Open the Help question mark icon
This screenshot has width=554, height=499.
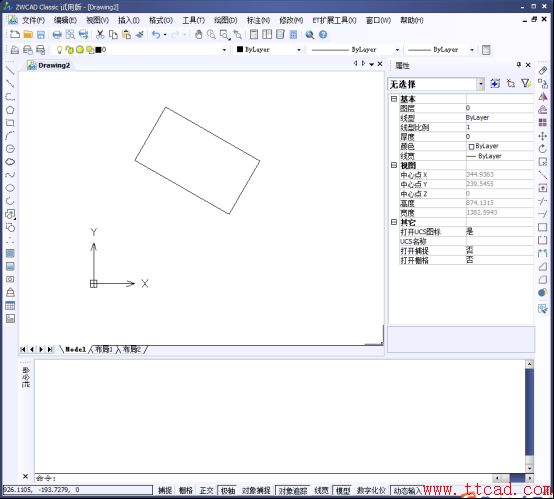[323, 35]
